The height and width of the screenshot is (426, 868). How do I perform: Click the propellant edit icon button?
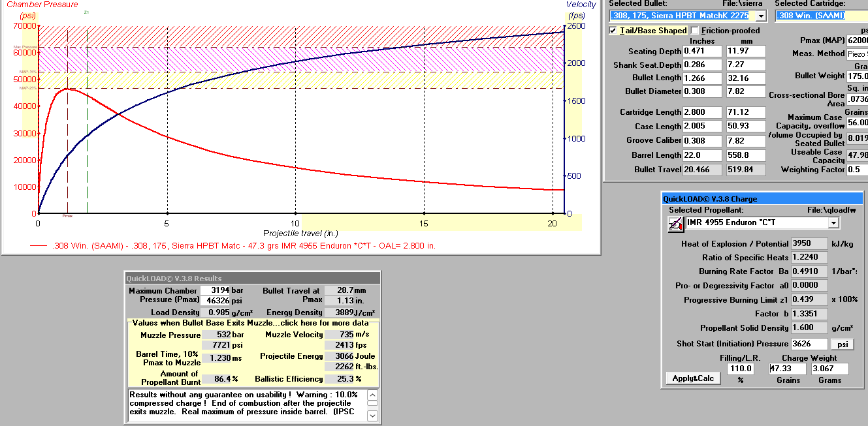[x=675, y=224]
